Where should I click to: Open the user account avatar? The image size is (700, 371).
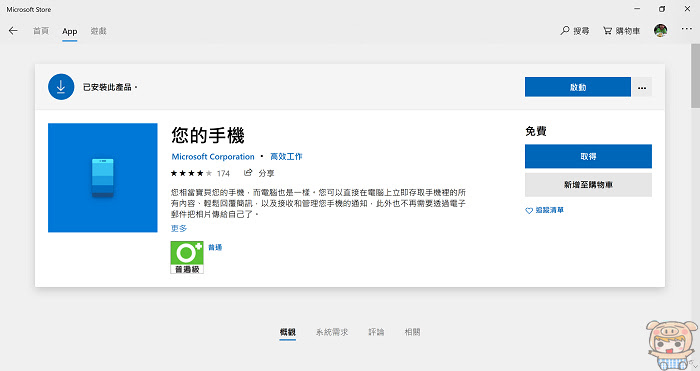pos(661,30)
